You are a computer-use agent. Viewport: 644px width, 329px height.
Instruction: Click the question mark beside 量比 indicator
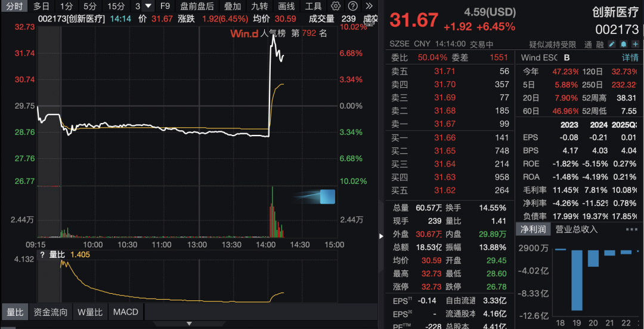pyautogui.click(x=42, y=254)
